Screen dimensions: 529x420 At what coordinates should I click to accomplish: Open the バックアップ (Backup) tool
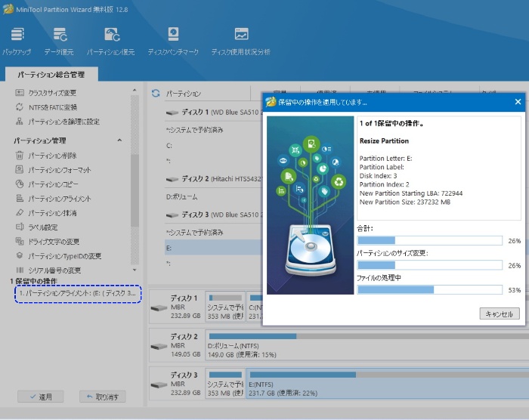(17, 41)
